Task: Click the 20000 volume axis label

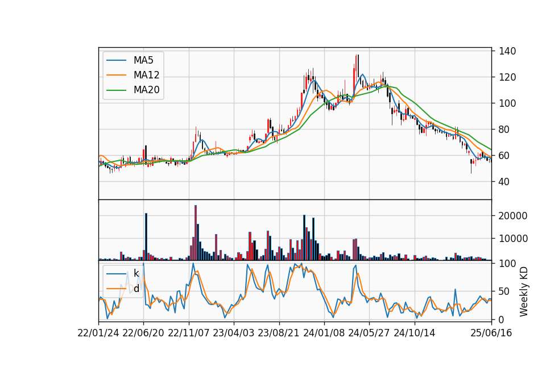Action: point(513,216)
